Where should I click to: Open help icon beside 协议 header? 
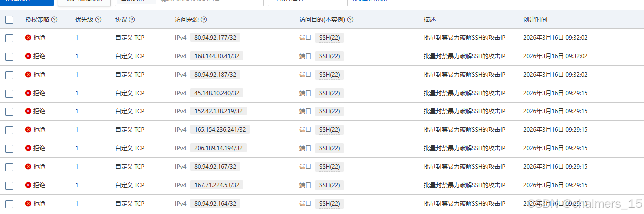(132, 20)
